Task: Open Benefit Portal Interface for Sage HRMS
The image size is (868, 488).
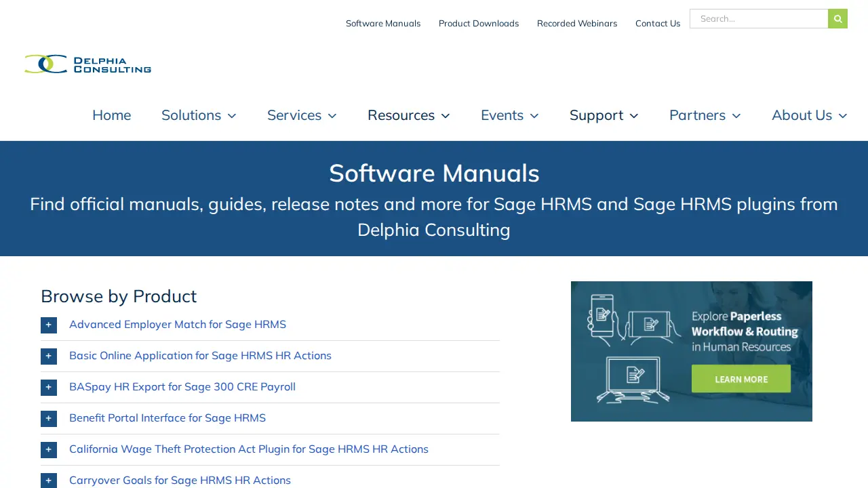Action: [167, 418]
